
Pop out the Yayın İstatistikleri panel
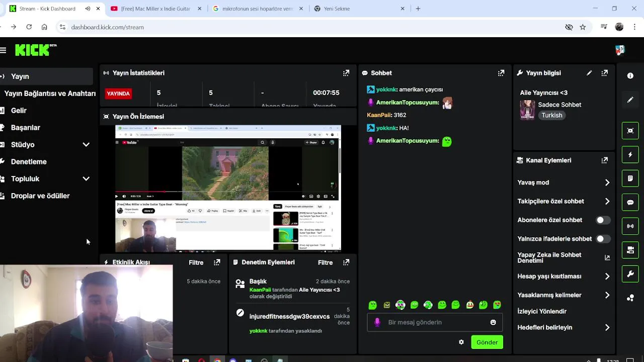[x=346, y=73]
